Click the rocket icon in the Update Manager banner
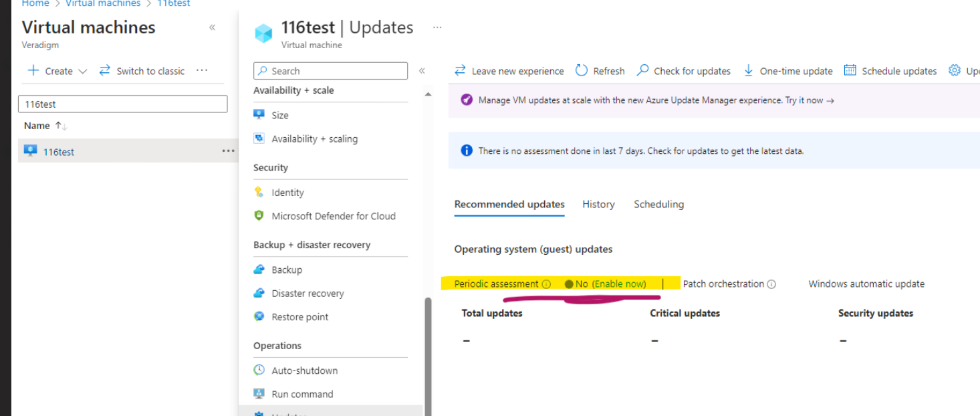 467,100
